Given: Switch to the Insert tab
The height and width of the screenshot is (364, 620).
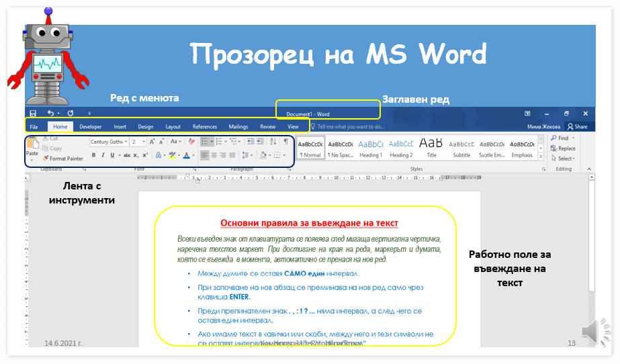Looking at the screenshot, I should [120, 127].
